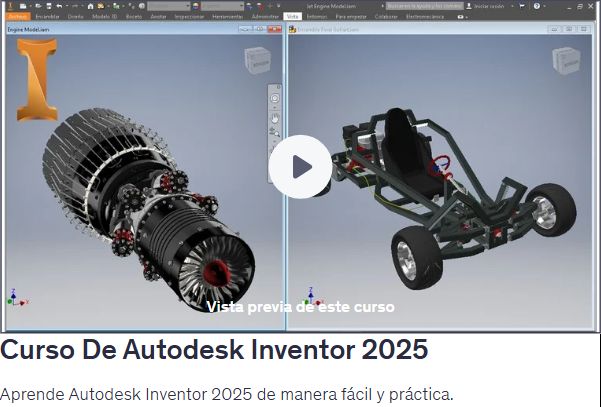Switch to the Herramientas ribbon tab
Viewport: 601px width, 407px height.
(228, 16)
